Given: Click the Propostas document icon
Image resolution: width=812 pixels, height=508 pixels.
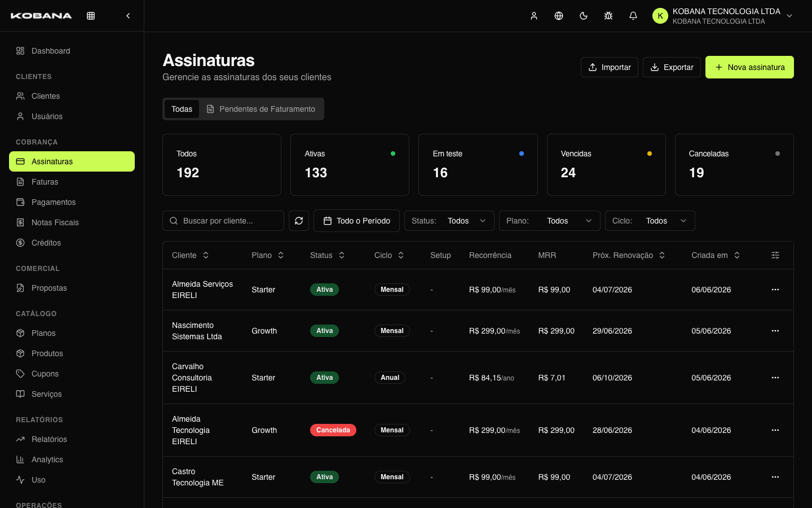Looking at the screenshot, I should [x=20, y=288].
